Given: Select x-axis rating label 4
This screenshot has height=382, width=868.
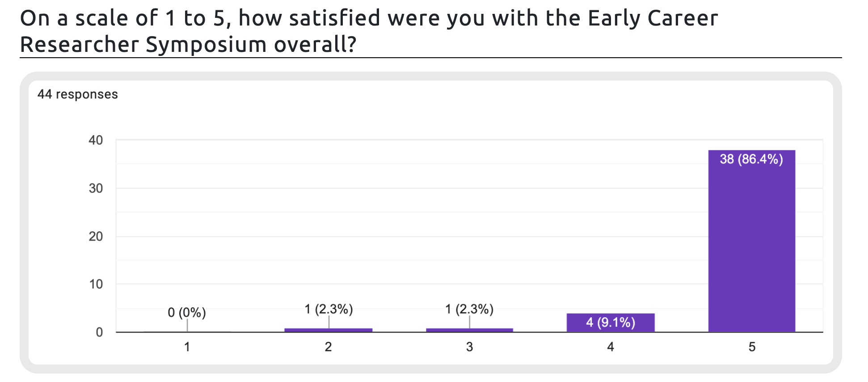Looking at the screenshot, I should click(x=611, y=347).
